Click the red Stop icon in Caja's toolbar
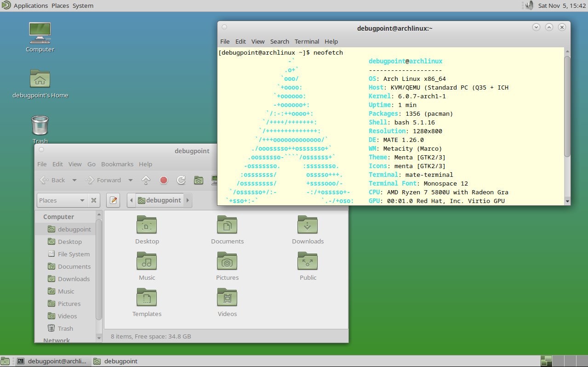The height and width of the screenshot is (367, 588). tap(163, 180)
